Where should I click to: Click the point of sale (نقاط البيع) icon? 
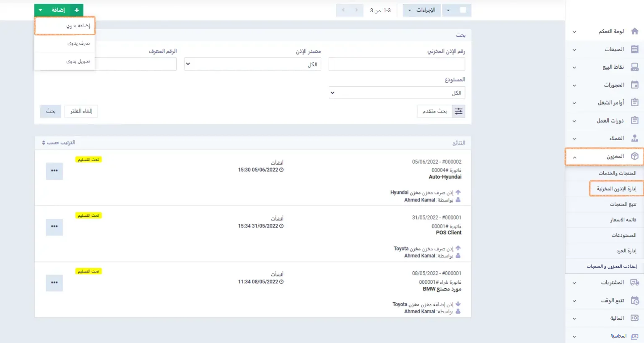pos(634,67)
